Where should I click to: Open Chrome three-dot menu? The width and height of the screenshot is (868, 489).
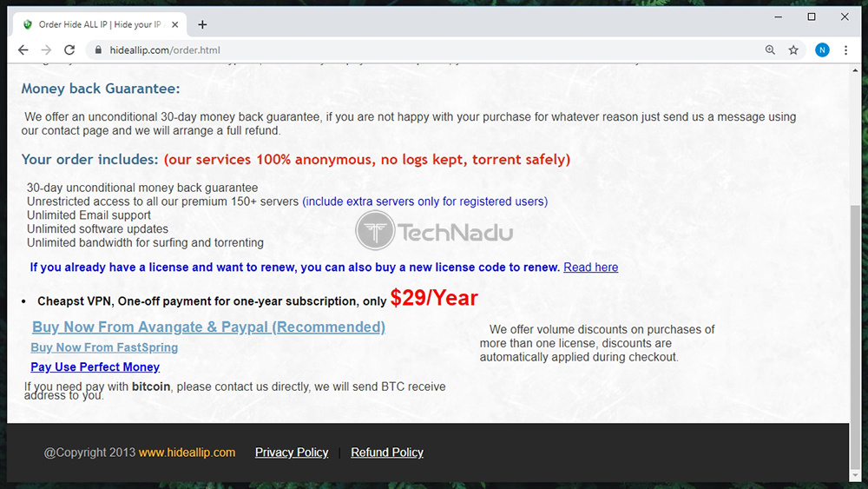pos(845,50)
